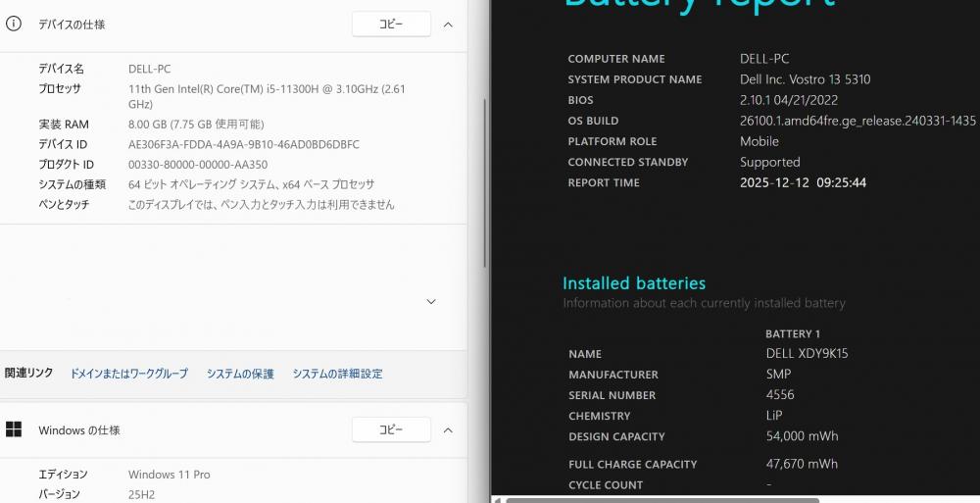Collapse the Windows の仕様 section

(448, 430)
